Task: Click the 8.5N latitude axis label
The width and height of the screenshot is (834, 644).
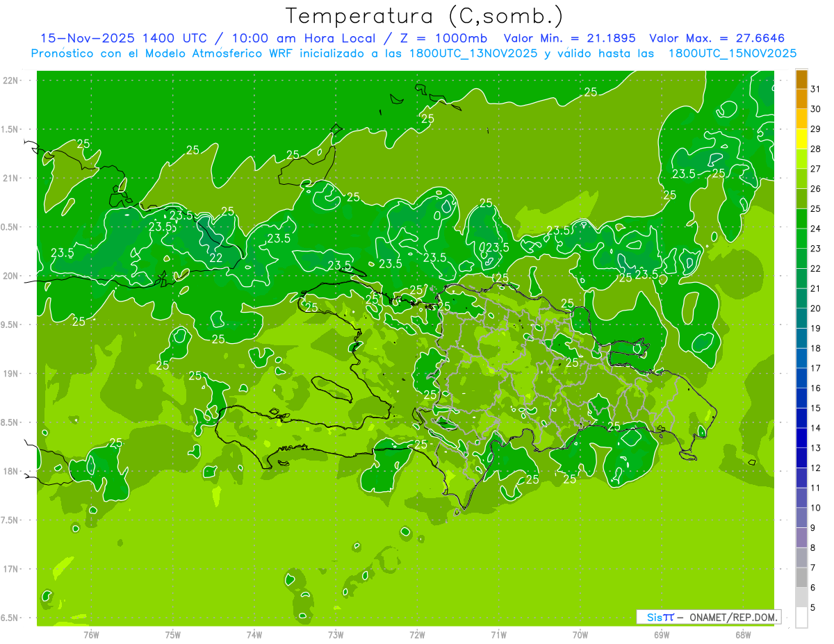Action: (x=10, y=422)
